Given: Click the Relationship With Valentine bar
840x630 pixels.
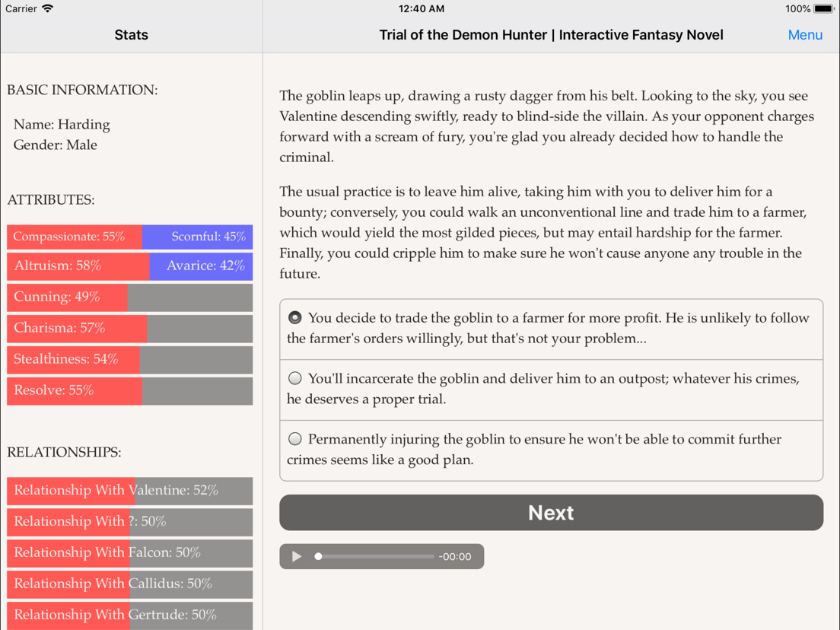Looking at the screenshot, I should click(129, 491).
